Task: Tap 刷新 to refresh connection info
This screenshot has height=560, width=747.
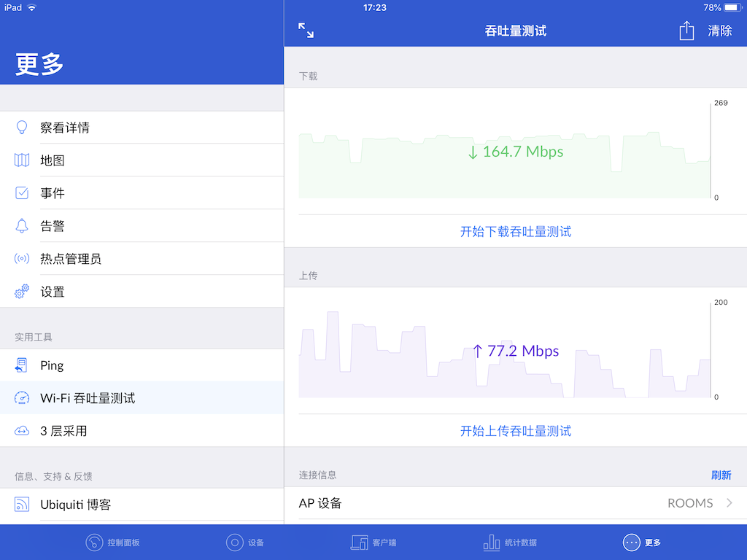Action: (721, 475)
